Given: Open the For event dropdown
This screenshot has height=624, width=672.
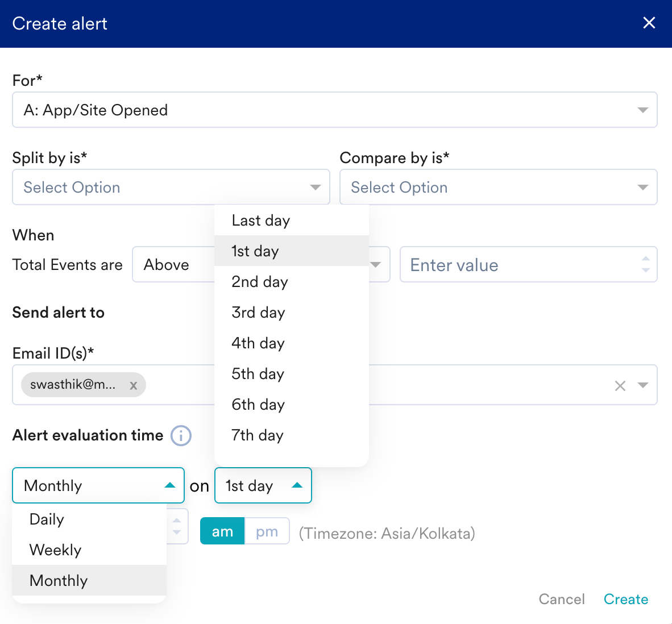Looking at the screenshot, I should 334,110.
